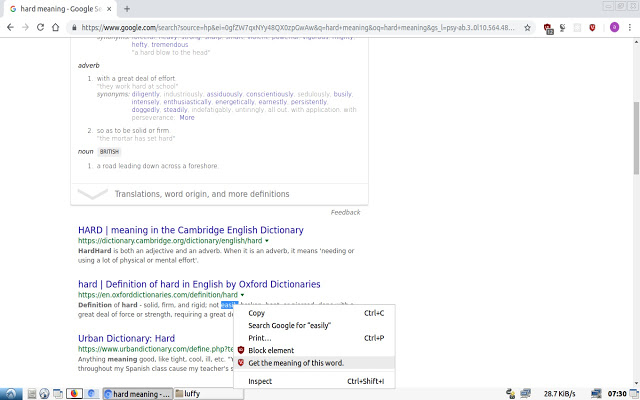Click the display monitor icon left of network speed

[525, 393]
